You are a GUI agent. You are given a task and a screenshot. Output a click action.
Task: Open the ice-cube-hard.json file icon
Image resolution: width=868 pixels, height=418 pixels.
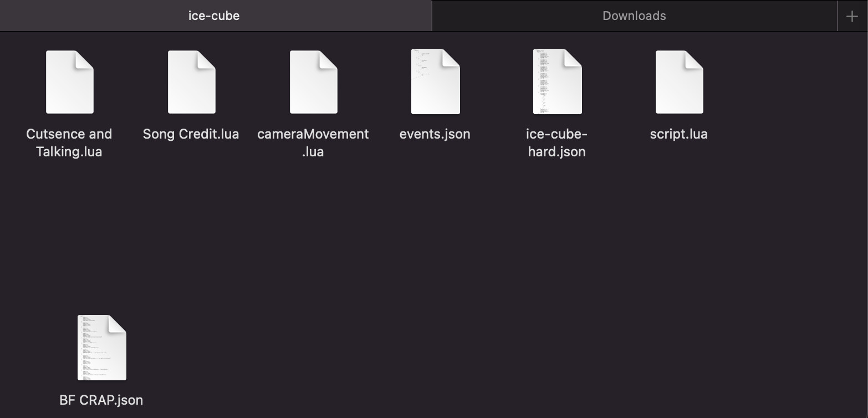click(x=557, y=81)
